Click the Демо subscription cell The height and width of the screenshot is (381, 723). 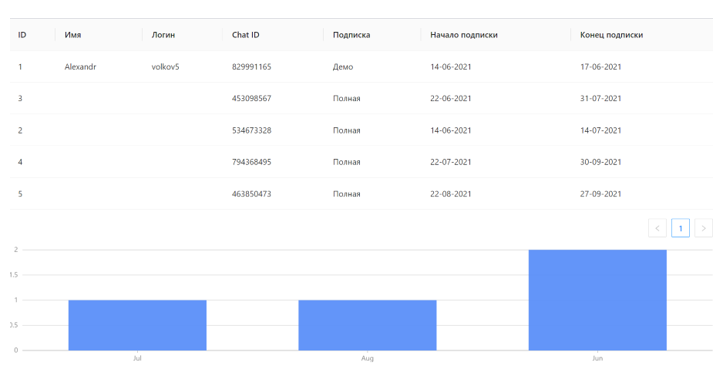(343, 67)
